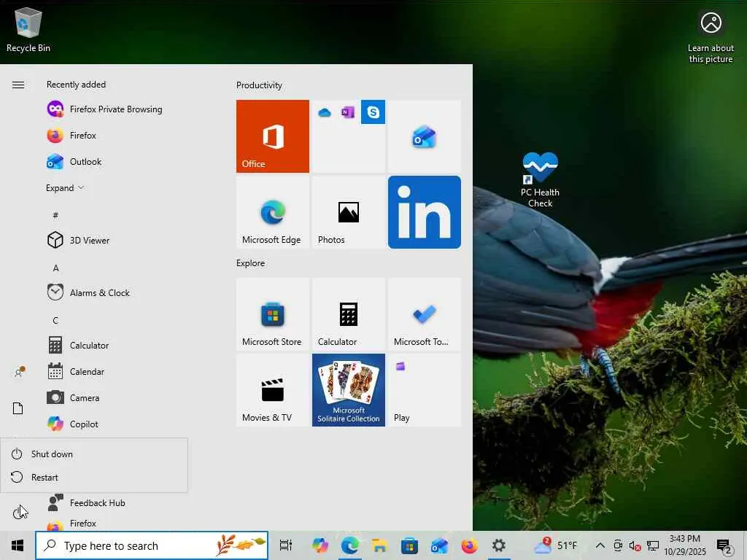Jump to letter A section header
The image size is (747, 560).
55,268
